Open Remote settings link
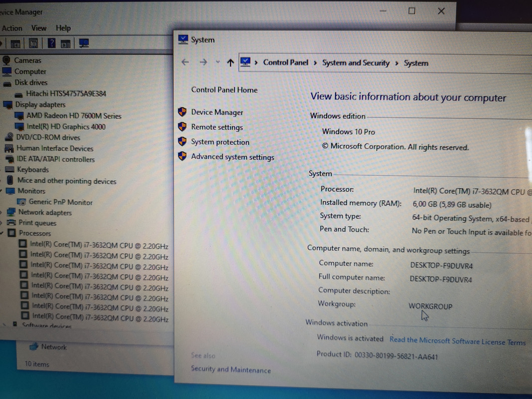 click(x=217, y=127)
